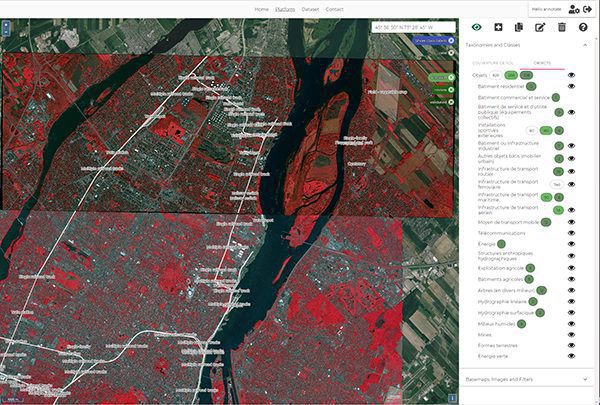This screenshot has width=600, height=405.
Task: Click the coordinates input field
Action: [x=412, y=27]
